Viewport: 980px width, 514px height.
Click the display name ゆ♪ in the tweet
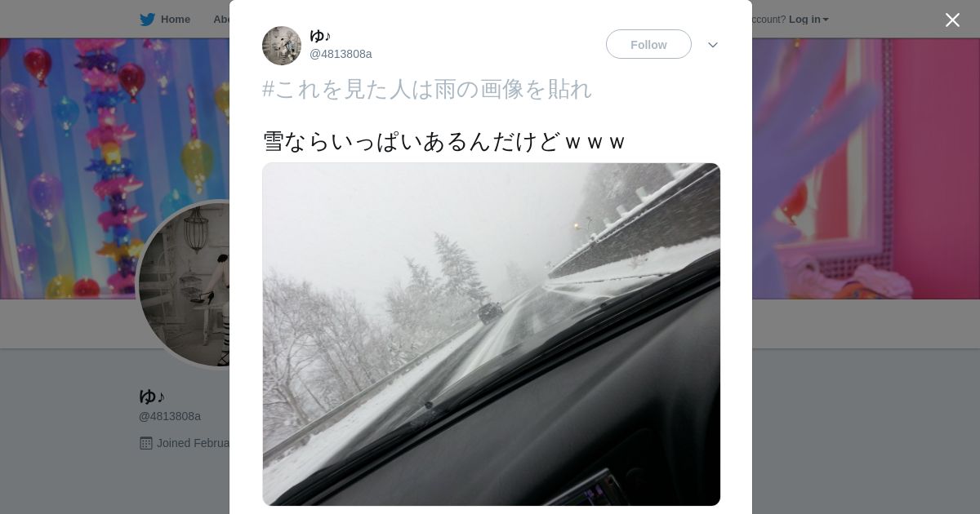click(x=320, y=35)
